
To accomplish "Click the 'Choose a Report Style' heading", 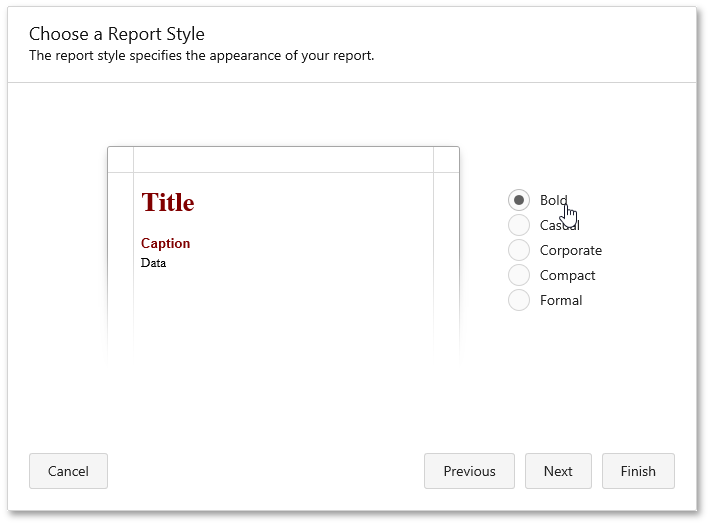I will (x=117, y=34).
